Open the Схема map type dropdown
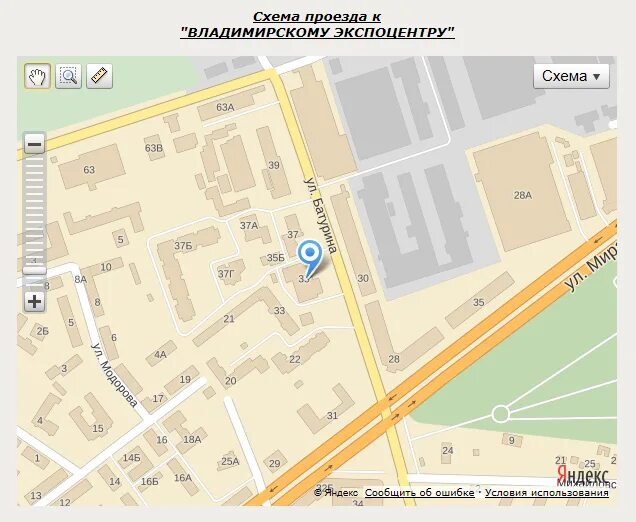 click(571, 76)
